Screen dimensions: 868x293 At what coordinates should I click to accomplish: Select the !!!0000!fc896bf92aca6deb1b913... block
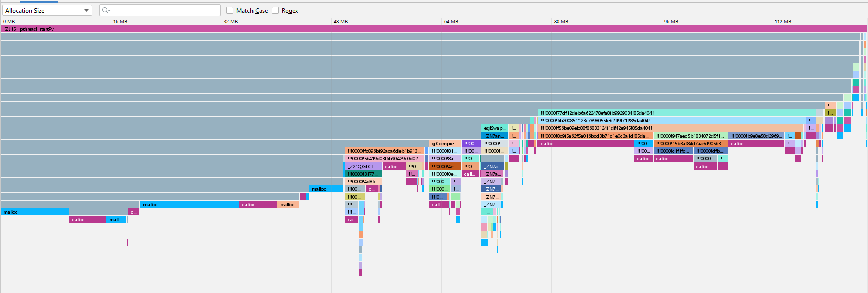pos(384,151)
